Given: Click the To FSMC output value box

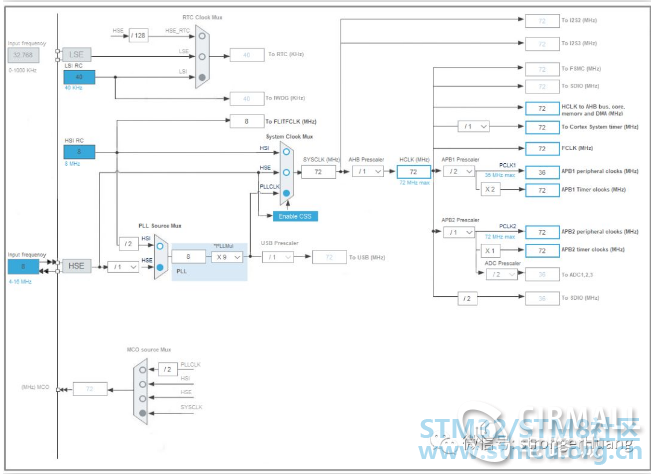Looking at the screenshot, I should pos(542,69).
